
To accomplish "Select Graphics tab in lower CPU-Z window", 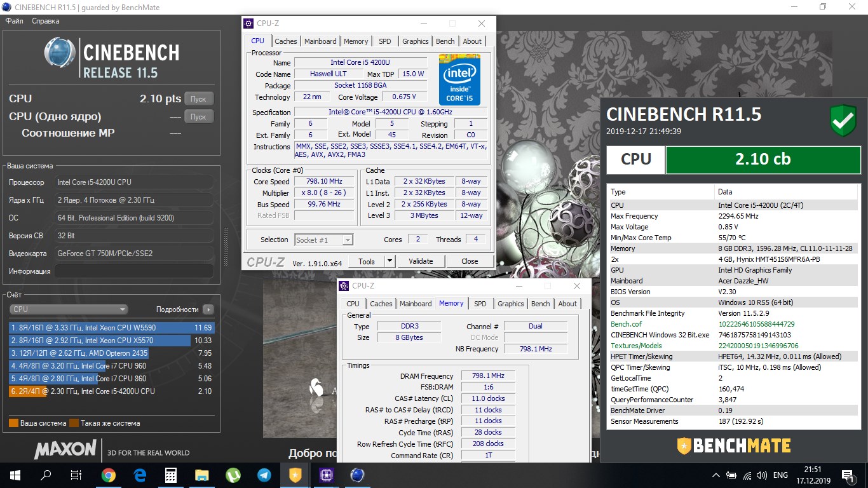I will coord(511,304).
